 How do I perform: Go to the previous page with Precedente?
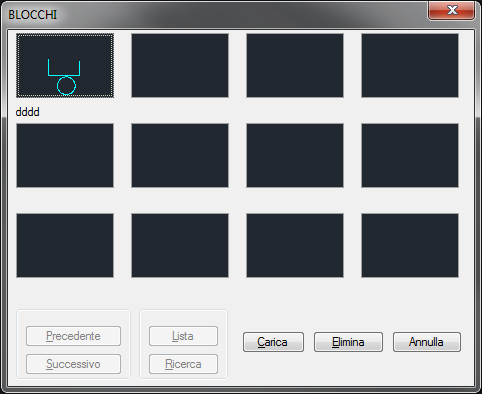tap(73, 336)
